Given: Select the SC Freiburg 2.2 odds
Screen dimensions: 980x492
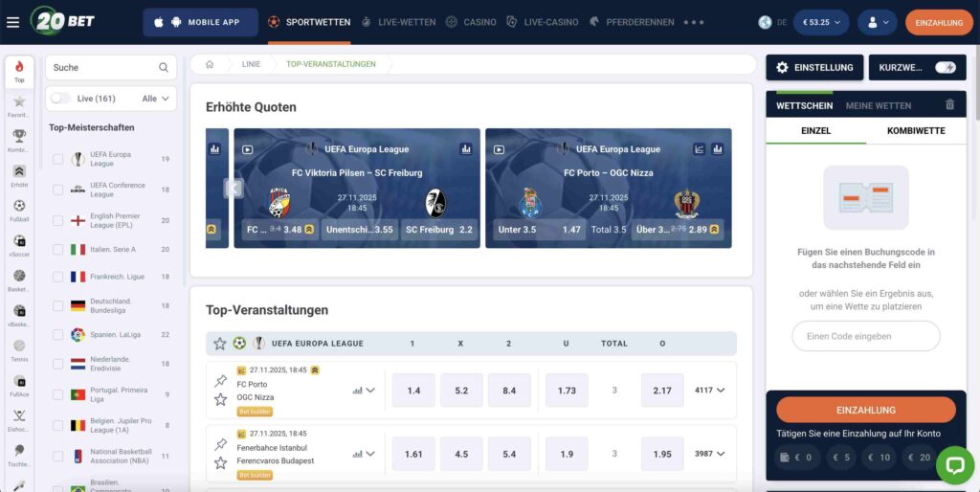Looking at the screenshot, I should 438,230.
